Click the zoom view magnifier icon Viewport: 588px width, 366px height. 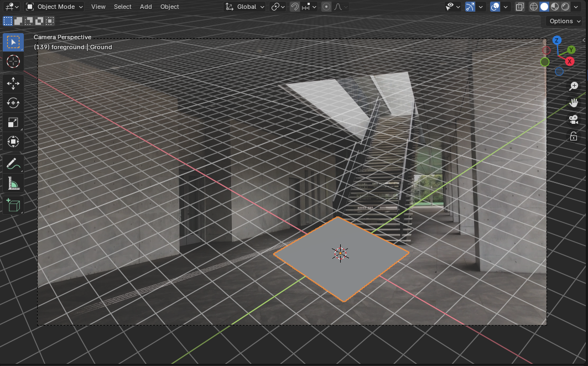574,86
